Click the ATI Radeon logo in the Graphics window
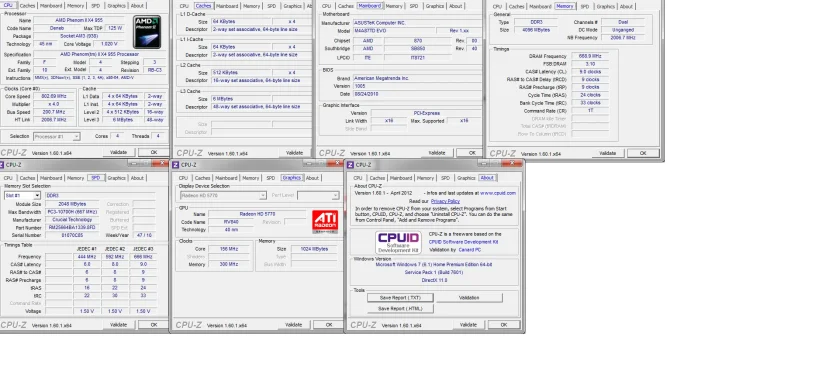 click(325, 222)
